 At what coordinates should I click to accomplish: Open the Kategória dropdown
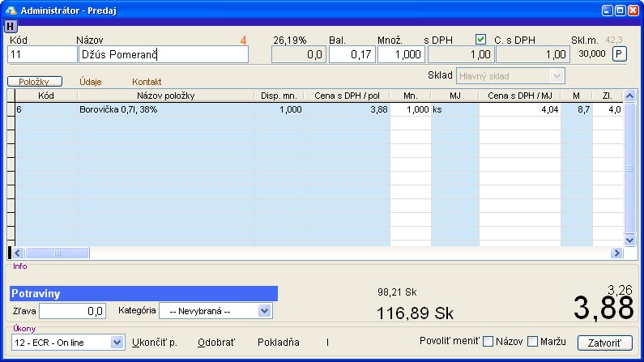pos(264,310)
